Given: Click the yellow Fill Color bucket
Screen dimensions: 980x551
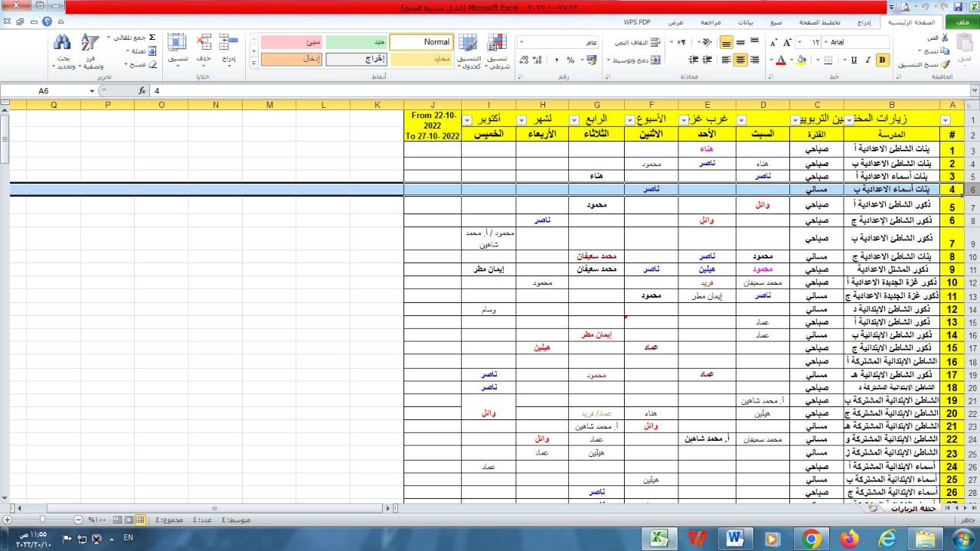Looking at the screenshot, I should pos(802,60).
